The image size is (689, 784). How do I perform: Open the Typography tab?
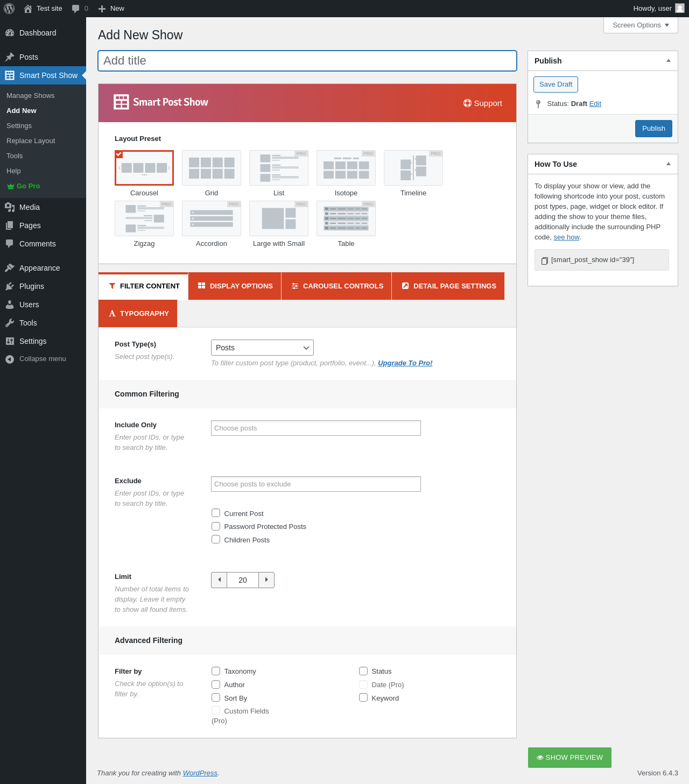138,314
